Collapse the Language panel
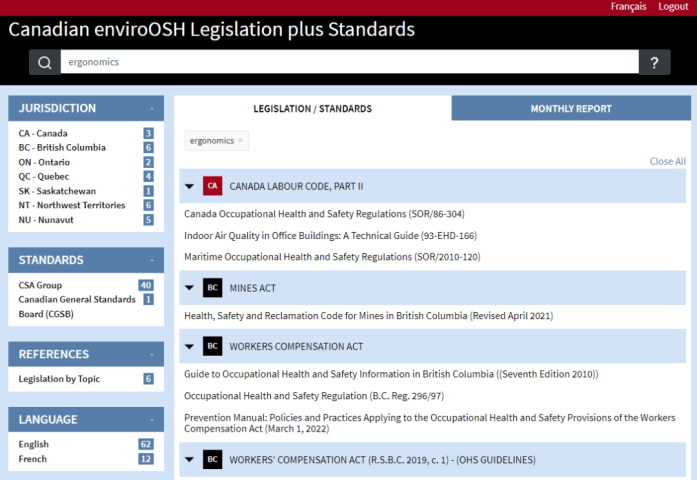The height and width of the screenshot is (480, 697). [152, 420]
